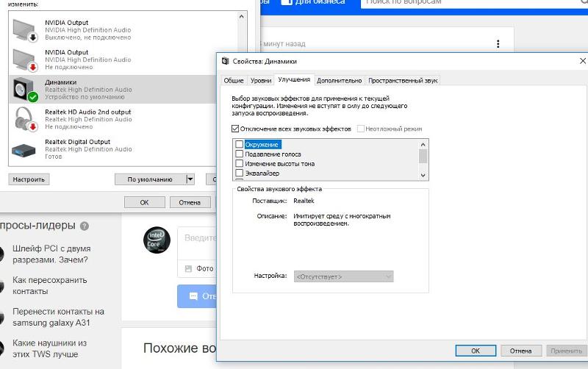Toggle 'Неотложный режим' checkbox
588x369 pixels.
(x=360, y=129)
